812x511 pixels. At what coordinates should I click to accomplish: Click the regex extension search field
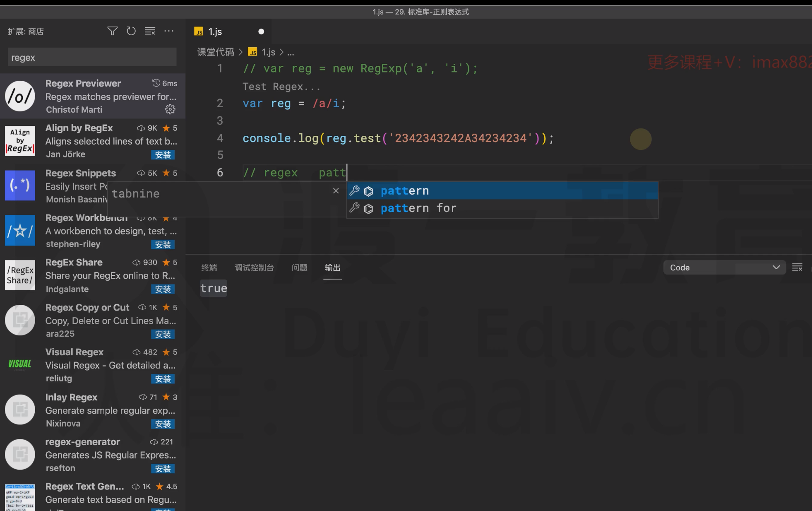92,57
